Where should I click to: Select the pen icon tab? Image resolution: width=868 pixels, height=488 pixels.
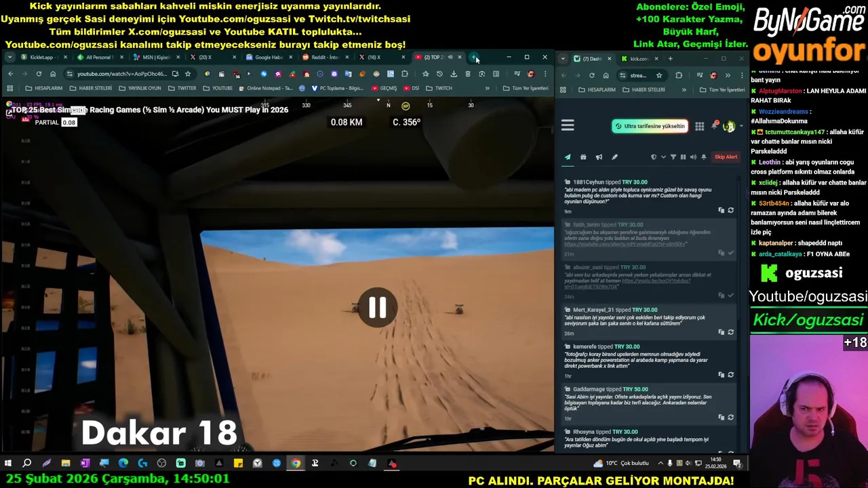pos(614,157)
